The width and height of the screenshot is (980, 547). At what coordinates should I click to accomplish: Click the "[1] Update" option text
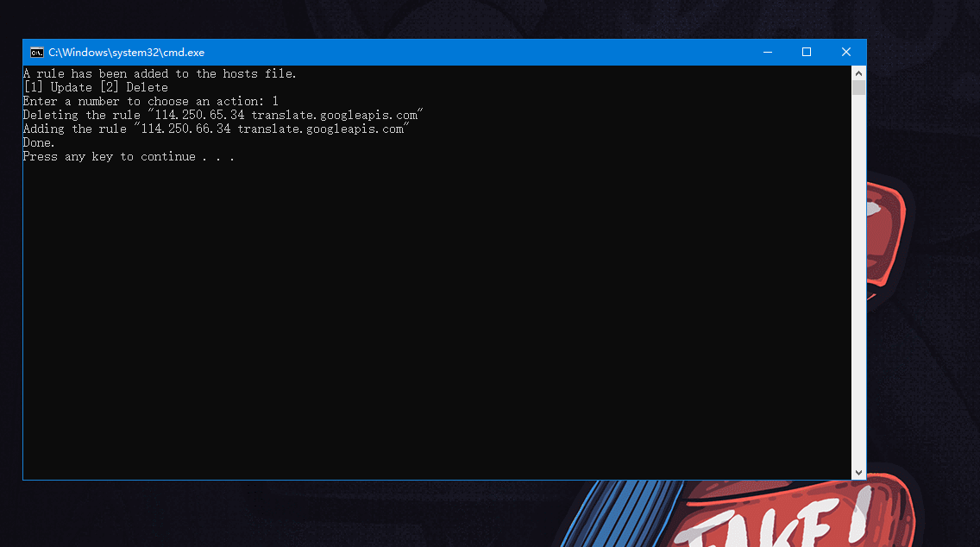(x=57, y=88)
